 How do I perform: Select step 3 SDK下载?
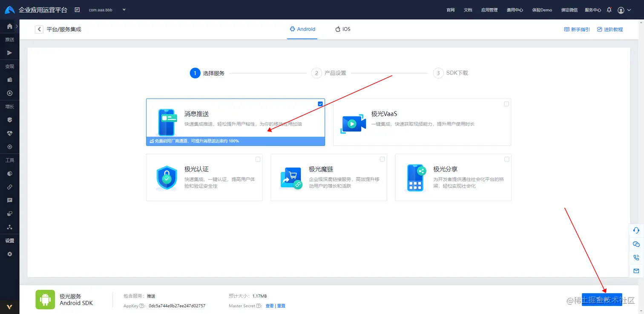451,73
